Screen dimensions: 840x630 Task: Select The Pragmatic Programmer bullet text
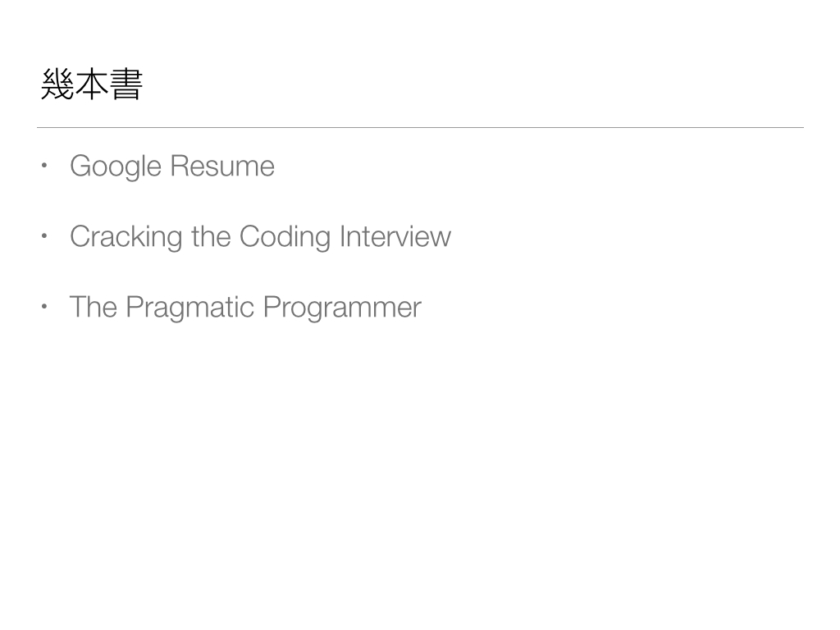[x=244, y=308]
